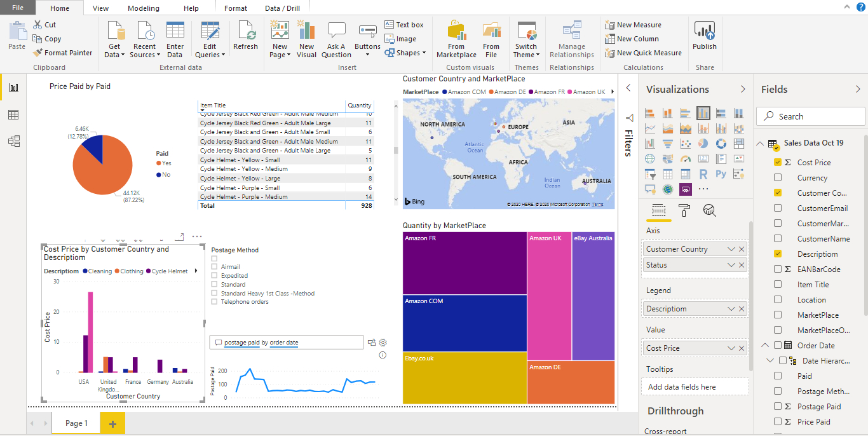868x436 pixels.
Task: Open the Analytics magnifier tab
Action: click(710, 210)
